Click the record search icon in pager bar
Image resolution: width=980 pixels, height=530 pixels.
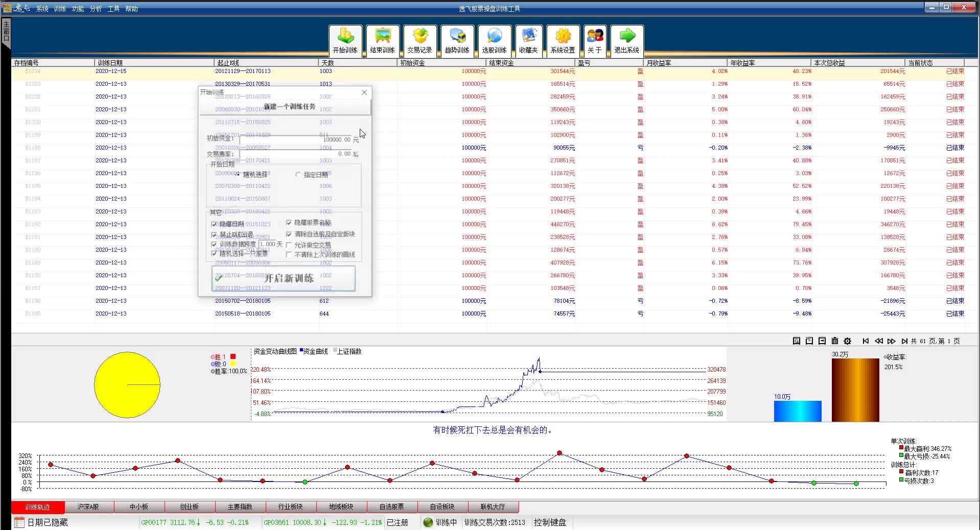pyautogui.click(x=797, y=341)
